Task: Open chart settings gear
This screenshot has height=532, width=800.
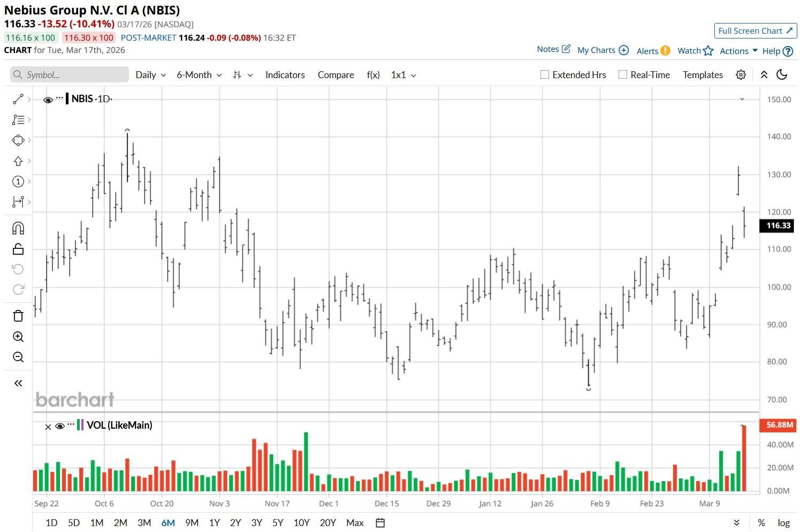Action: (x=741, y=75)
